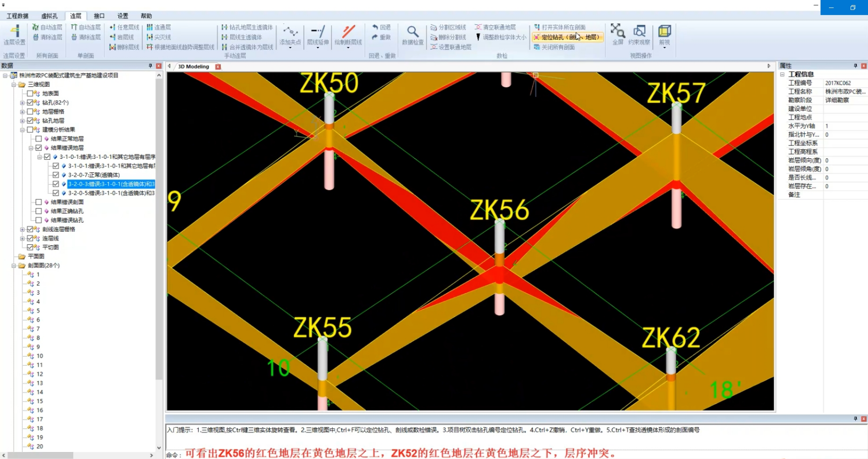Check the 地表面 checkbox
The height and width of the screenshot is (459, 868).
(30, 93)
